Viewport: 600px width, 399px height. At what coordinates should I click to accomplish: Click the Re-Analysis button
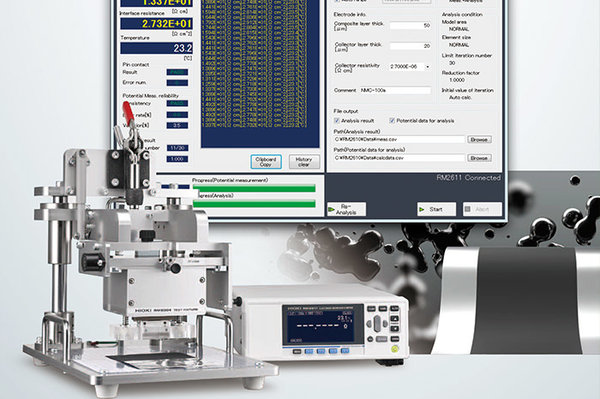(346, 209)
